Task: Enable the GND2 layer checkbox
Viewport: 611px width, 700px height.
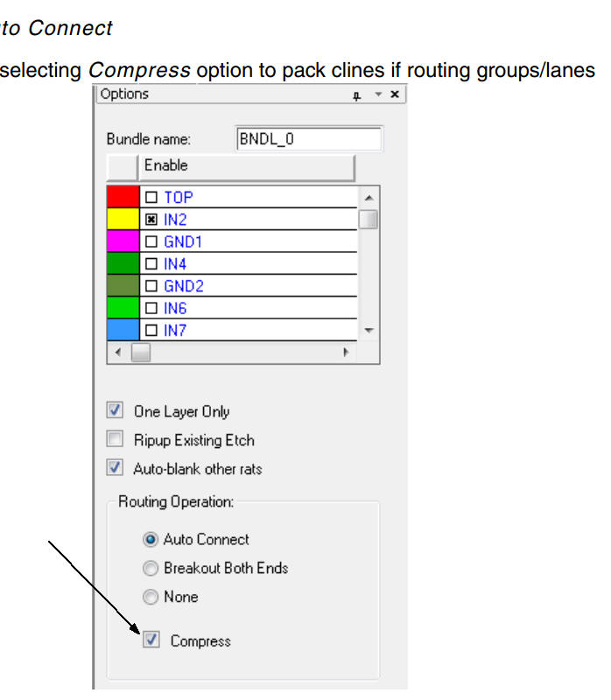Action: (x=151, y=286)
